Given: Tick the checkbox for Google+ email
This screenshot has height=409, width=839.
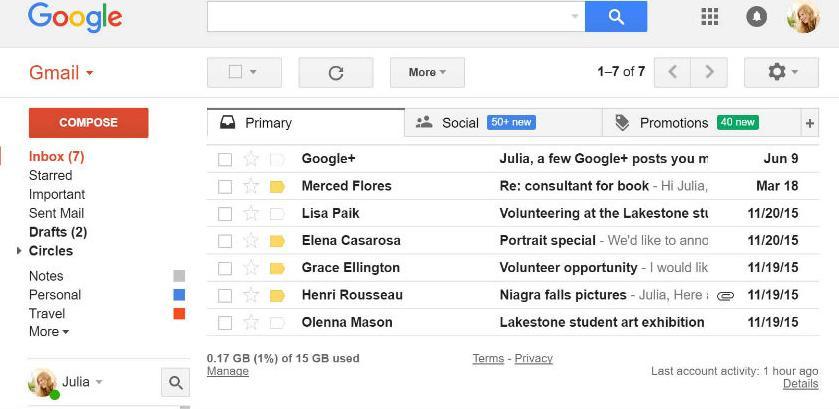Looking at the screenshot, I should click(x=225, y=159).
